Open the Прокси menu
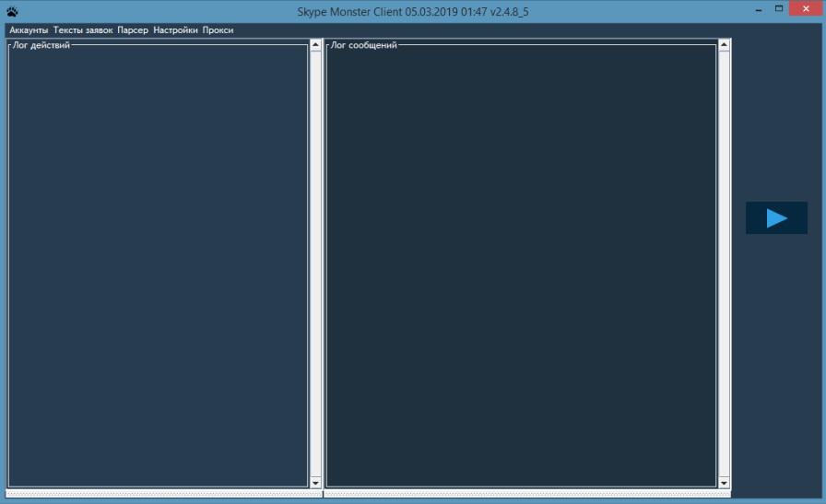The image size is (826, 504). click(218, 30)
